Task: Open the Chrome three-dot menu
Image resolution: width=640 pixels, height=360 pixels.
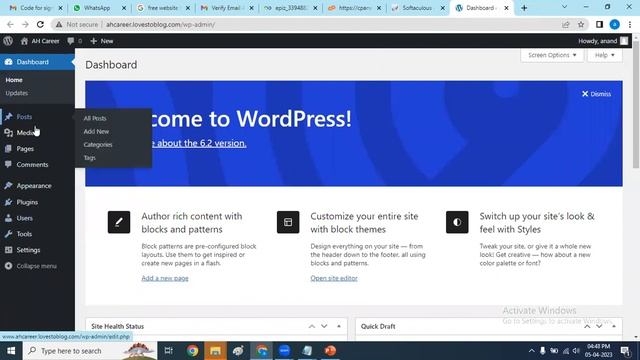Action: coord(630,24)
